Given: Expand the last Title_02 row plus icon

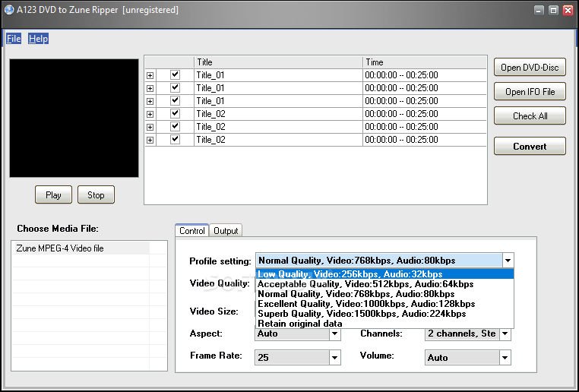Looking at the screenshot, I should [150, 141].
